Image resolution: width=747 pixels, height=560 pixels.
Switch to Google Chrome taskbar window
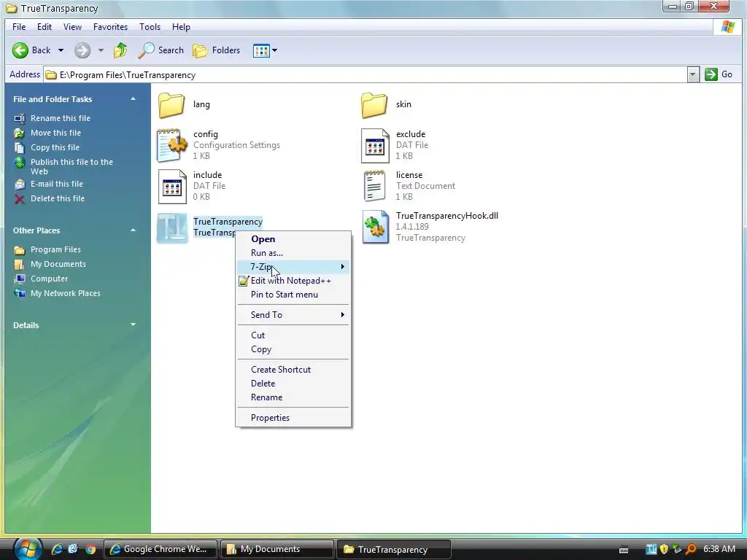click(x=160, y=549)
